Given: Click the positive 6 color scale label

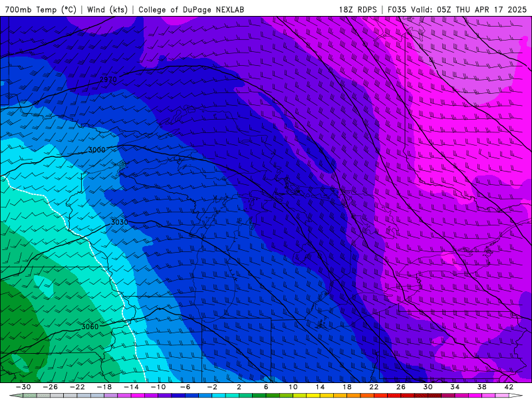Looking at the screenshot, I should tap(266, 387).
